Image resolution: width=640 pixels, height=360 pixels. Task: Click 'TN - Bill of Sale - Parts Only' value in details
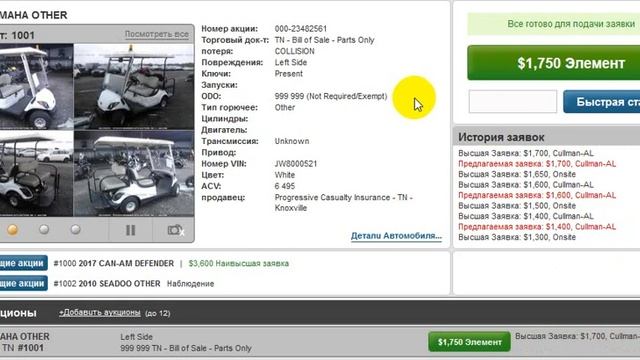tap(324, 40)
